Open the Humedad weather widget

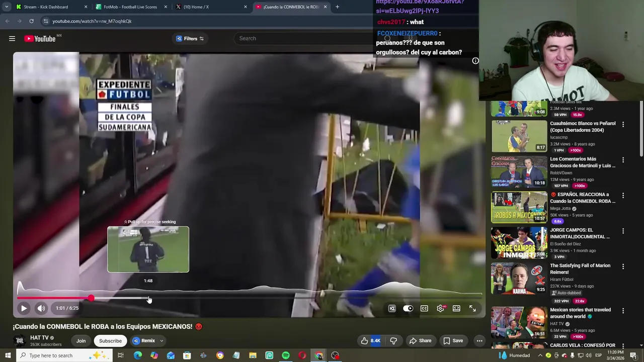(x=514, y=355)
